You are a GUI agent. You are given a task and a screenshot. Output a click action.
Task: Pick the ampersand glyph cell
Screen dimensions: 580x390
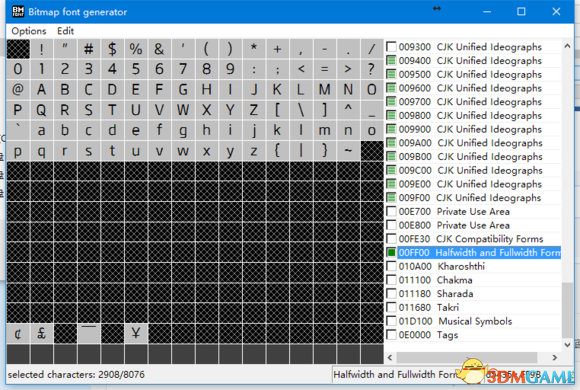click(159, 49)
